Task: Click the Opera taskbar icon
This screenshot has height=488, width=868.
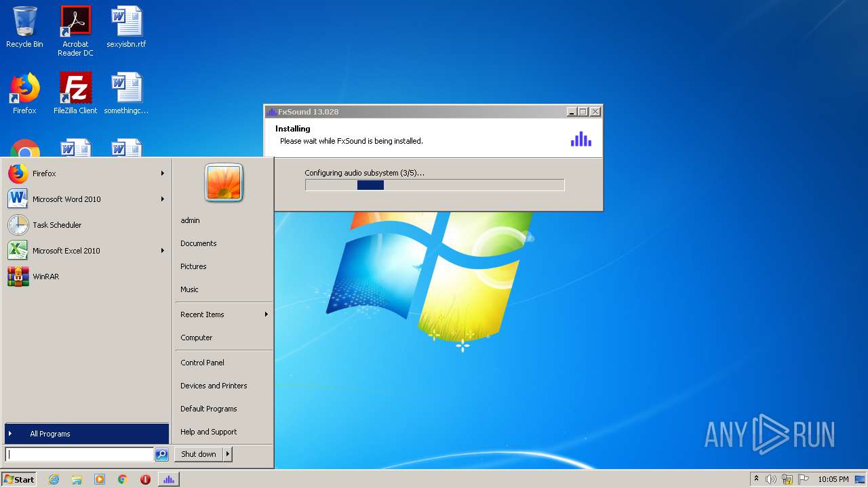Action: coord(145,479)
